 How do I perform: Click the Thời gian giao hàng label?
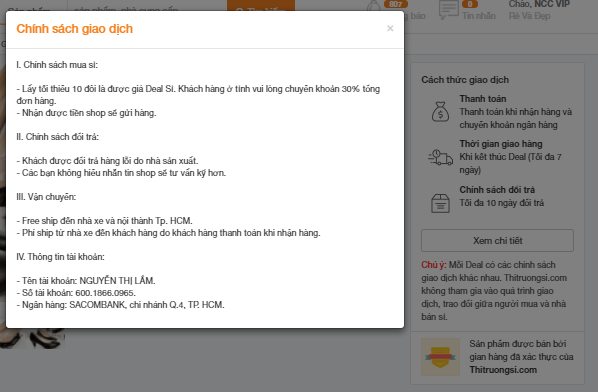(501, 144)
